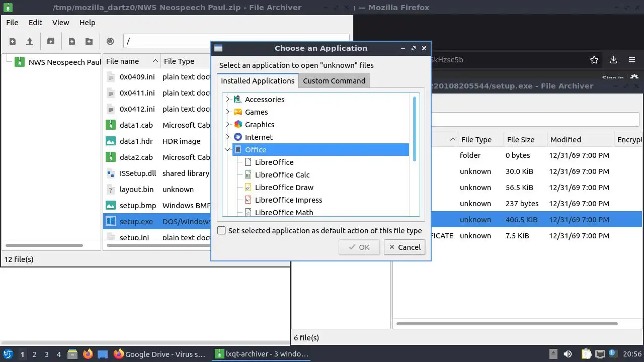644x362 pixels.
Task: Click the application list vertical scrollbar
Action: coord(415,129)
